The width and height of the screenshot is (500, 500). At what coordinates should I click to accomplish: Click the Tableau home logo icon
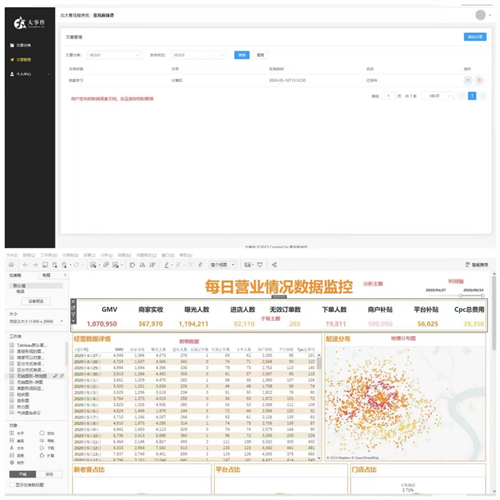[x=11, y=265]
